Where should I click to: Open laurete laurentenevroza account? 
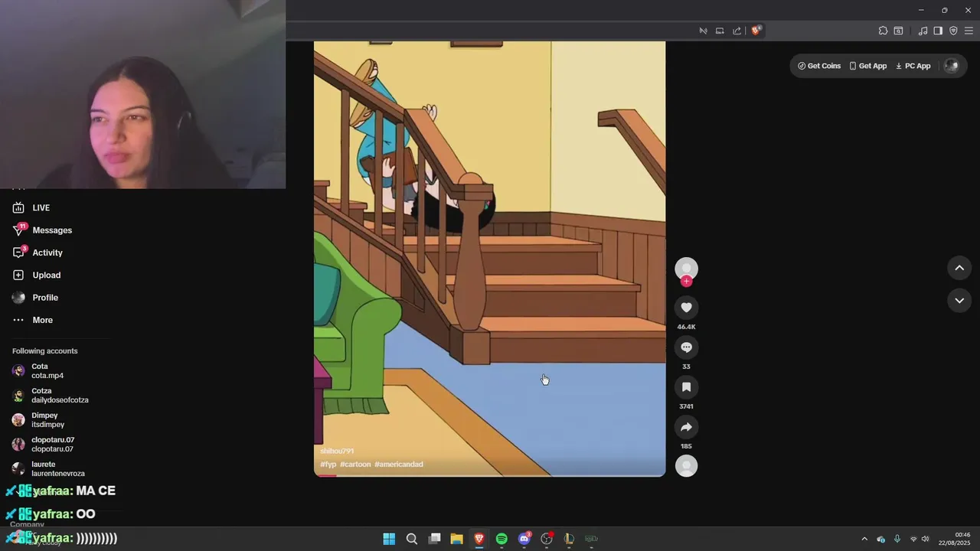click(49, 469)
